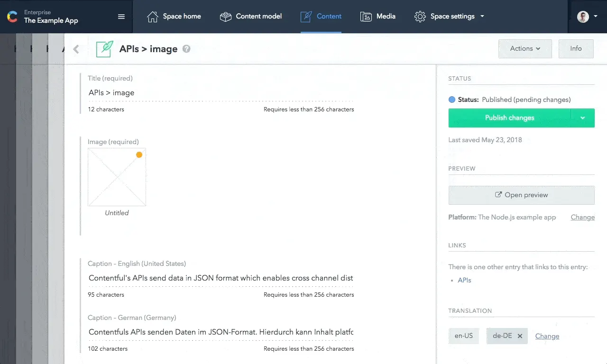
Task: Go back using the left chevron
Action: 76,49
